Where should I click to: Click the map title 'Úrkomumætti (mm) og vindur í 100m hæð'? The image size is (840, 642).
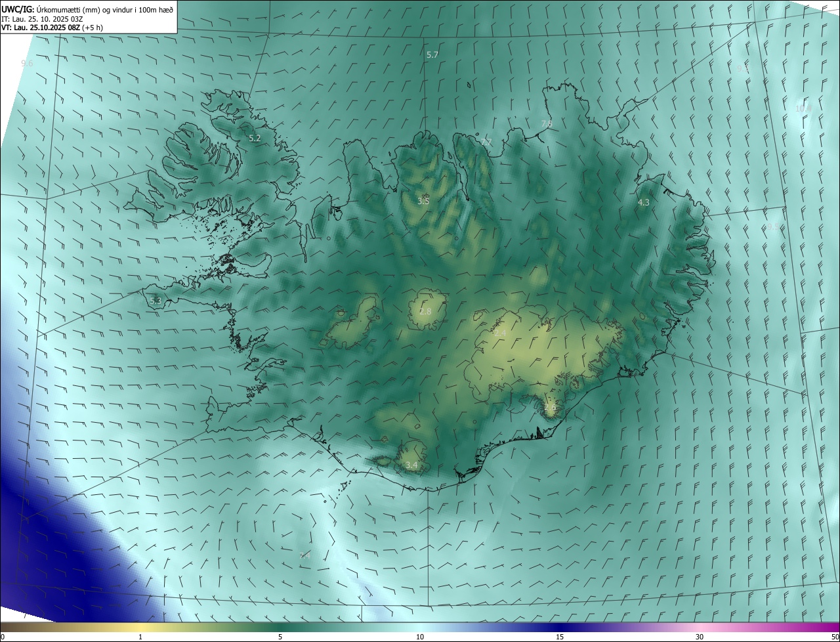click(x=104, y=10)
